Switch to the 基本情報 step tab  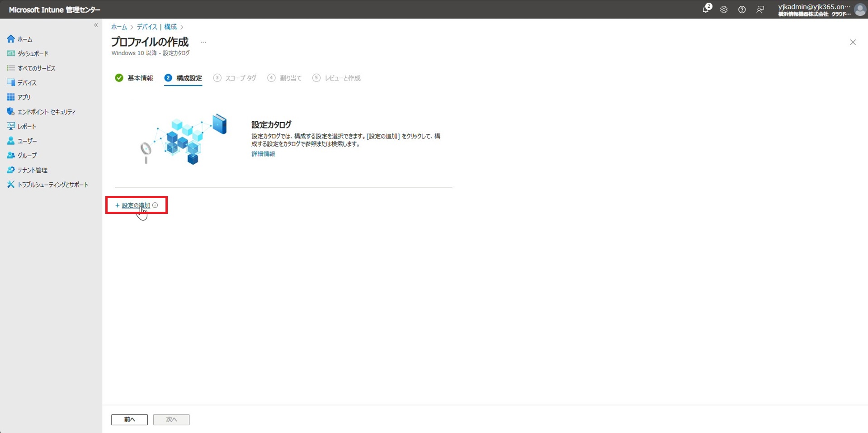tap(140, 78)
